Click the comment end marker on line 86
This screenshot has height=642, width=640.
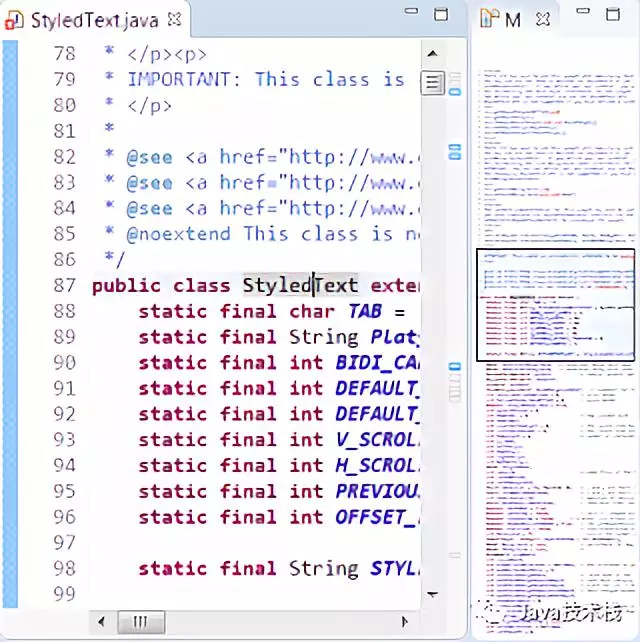(114, 258)
